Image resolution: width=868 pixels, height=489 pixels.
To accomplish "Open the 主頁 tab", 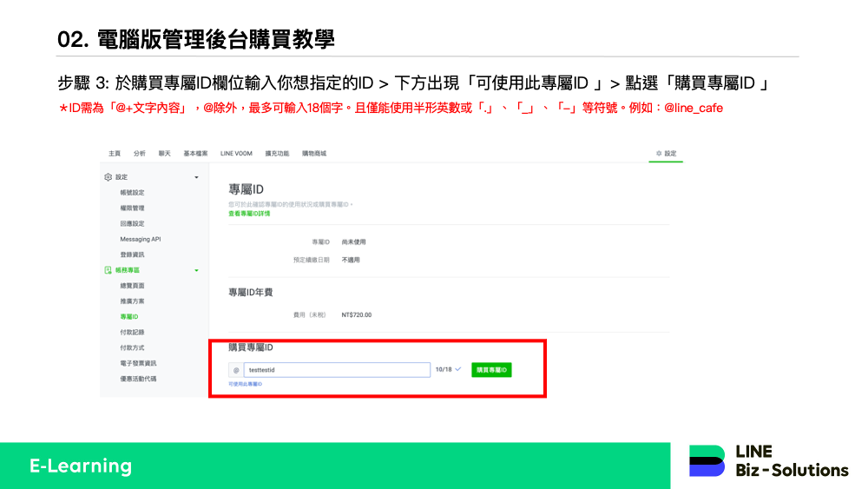I will coord(115,154).
